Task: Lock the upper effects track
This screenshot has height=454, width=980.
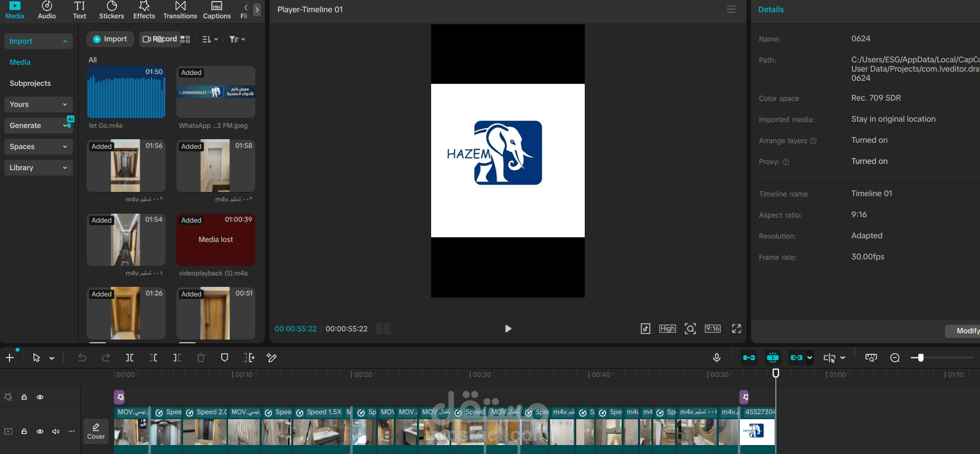Action: [x=24, y=397]
